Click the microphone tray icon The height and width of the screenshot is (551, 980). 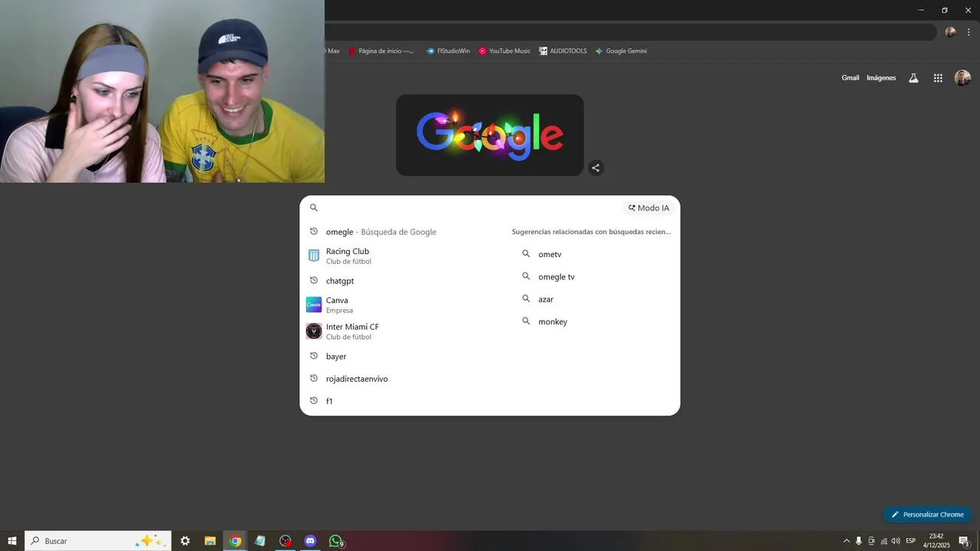coord(858,541)
